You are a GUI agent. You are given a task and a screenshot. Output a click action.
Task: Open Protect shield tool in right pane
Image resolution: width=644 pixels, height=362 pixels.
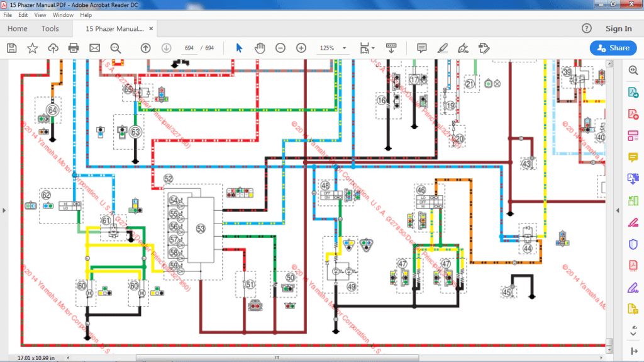pos(633,244)
